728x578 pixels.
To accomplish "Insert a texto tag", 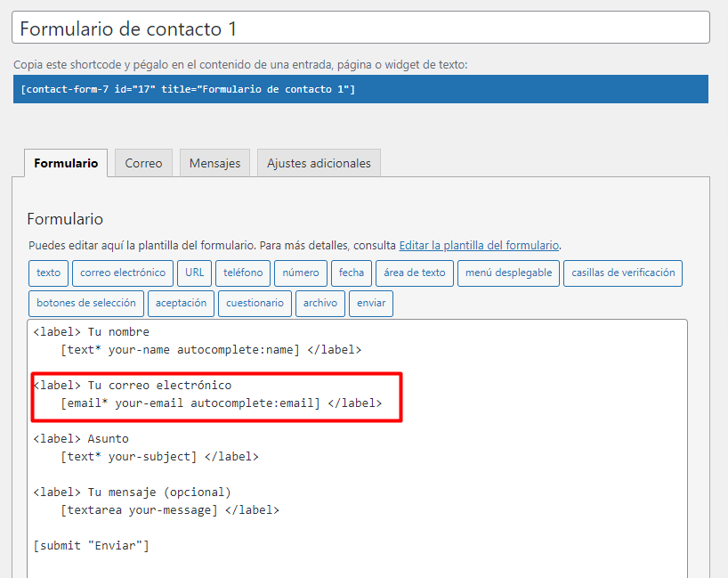I will point(49,273).
